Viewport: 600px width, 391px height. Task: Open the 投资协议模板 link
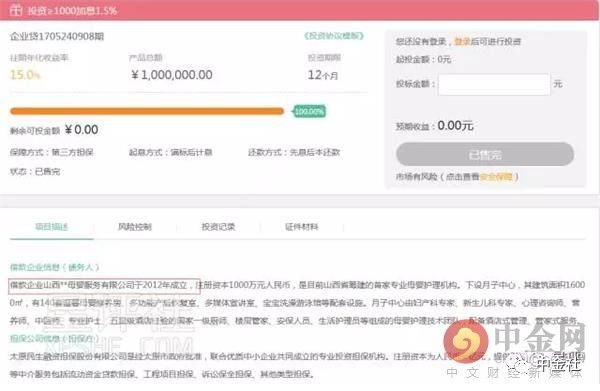pos(334,36)
